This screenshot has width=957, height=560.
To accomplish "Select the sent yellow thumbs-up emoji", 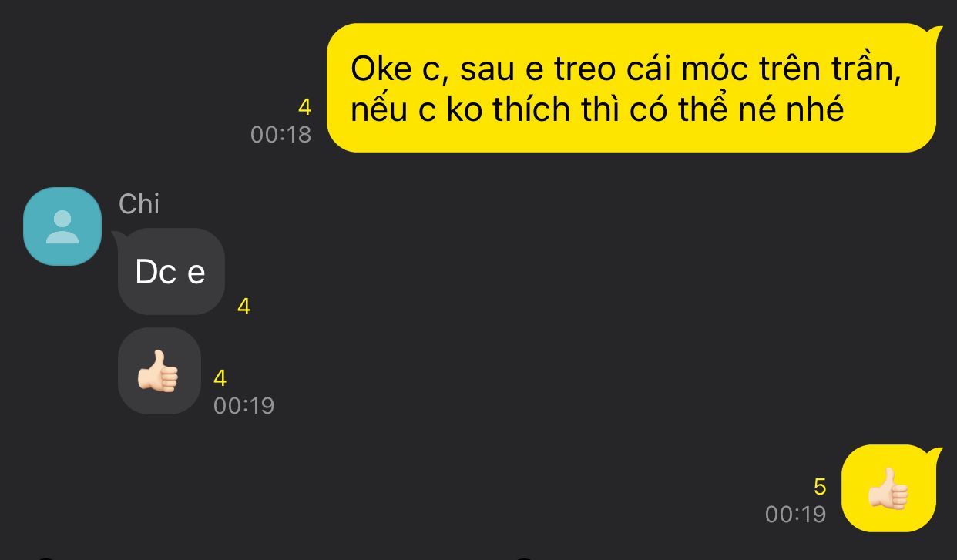I will pos(889,488).
